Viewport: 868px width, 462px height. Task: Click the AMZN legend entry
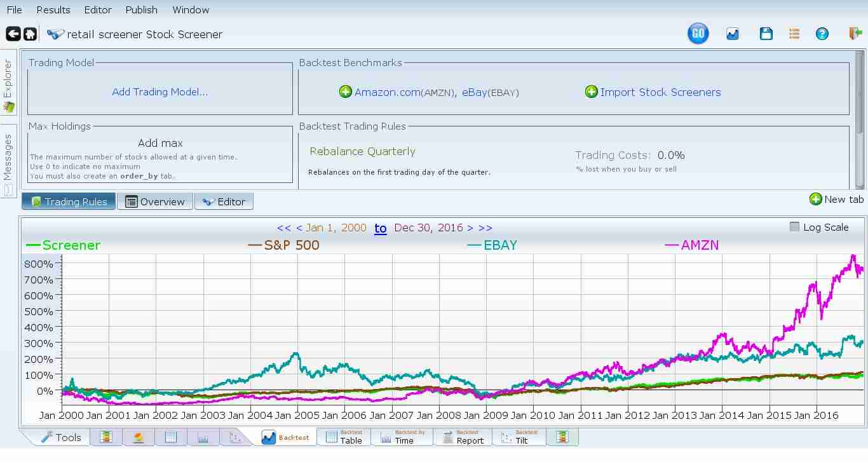(x=692, y=245)
